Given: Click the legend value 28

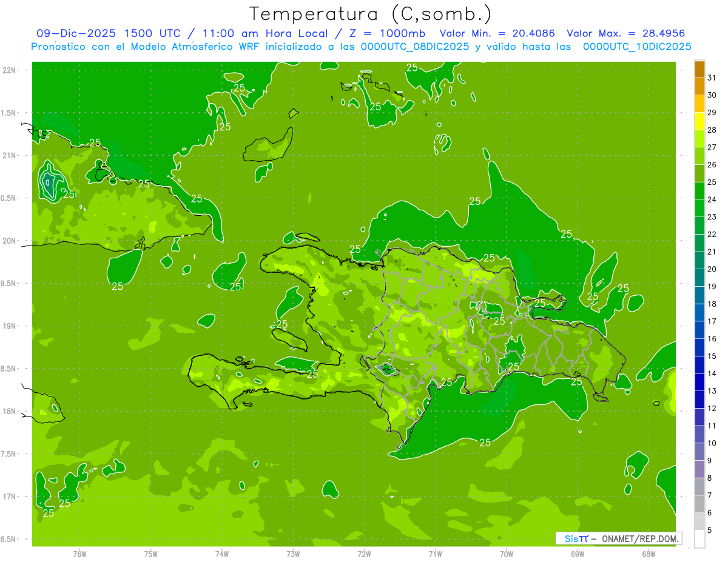Looking at the screenshot, I should tap(712, 130).
